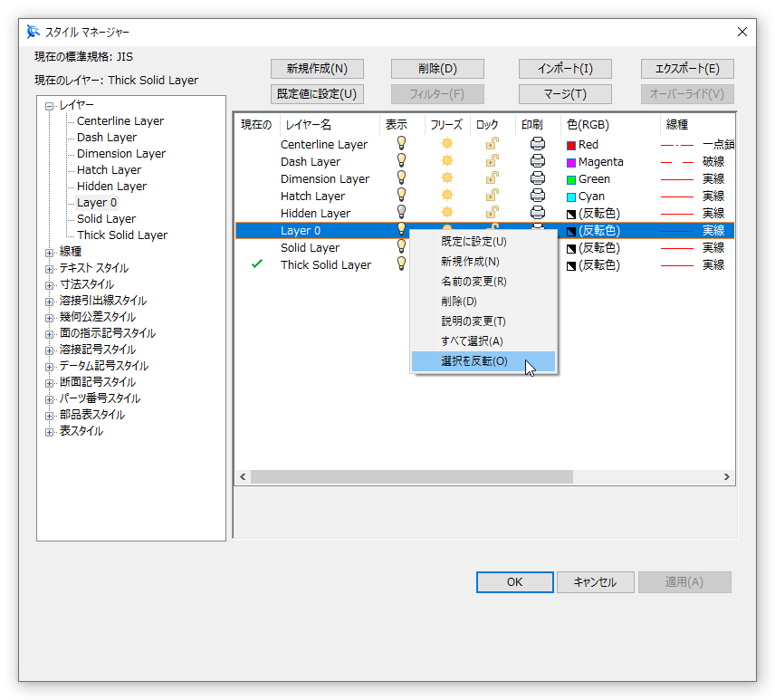The height and width of the screenshot is (700, 775).
Task: Expand the テキストスタイル tree node
Action: 49,267
